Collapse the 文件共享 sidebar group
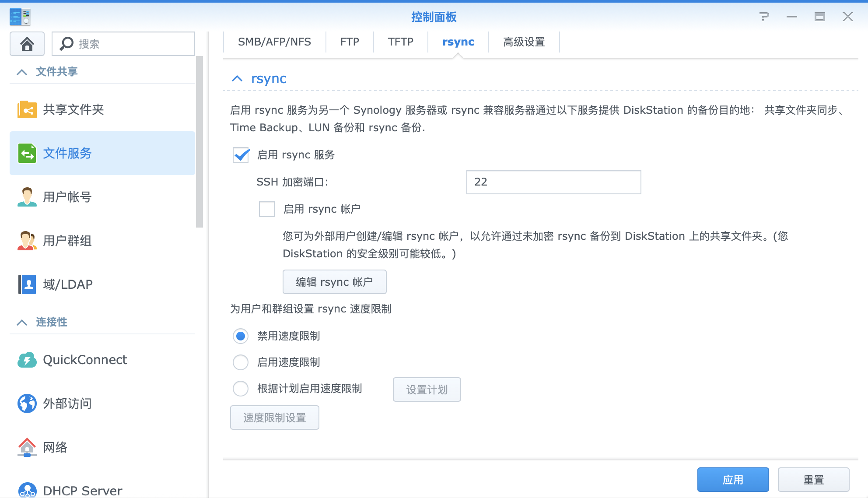The image size is (868, 498). click(x=22, y=72)
